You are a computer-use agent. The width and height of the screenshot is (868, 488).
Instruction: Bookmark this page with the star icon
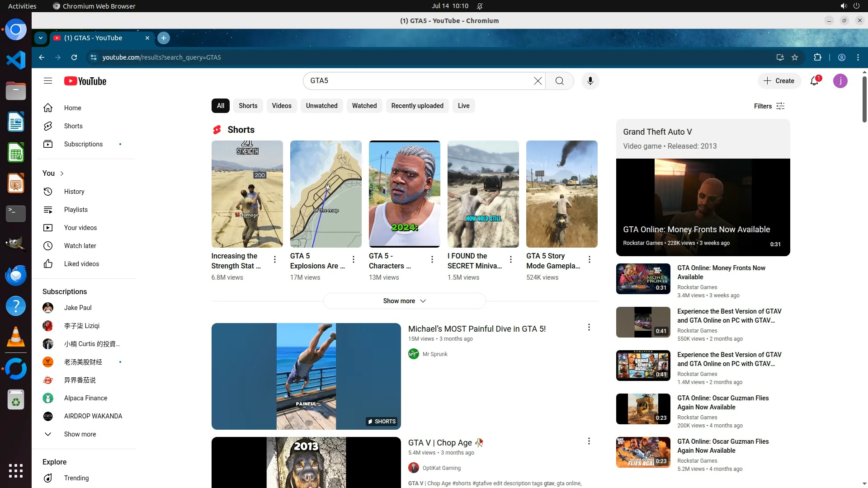pyautogui.click(x=795, y=57)
